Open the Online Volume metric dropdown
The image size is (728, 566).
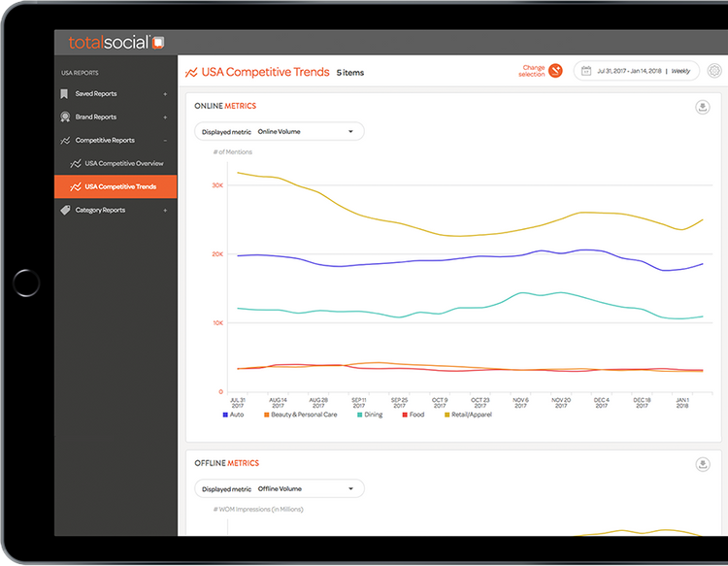point(279,131)
